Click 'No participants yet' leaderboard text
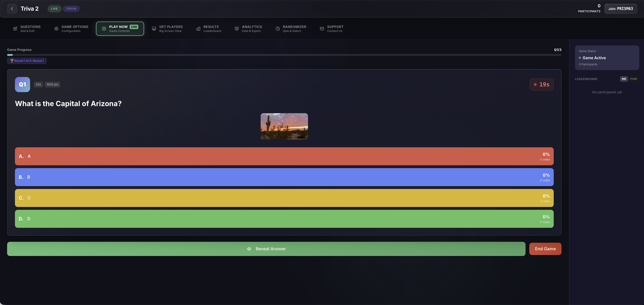644x305 pixels. click(607, 92)
